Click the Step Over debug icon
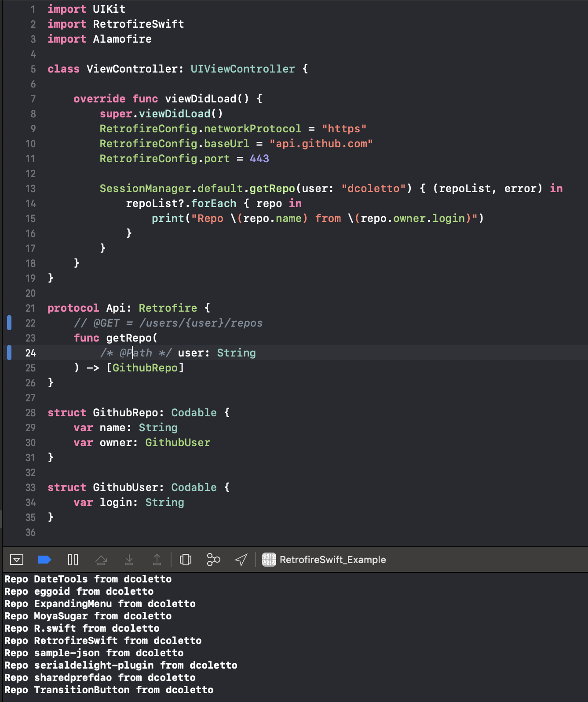The height and width of the screenshot is (702, 588). click(101, 560)
